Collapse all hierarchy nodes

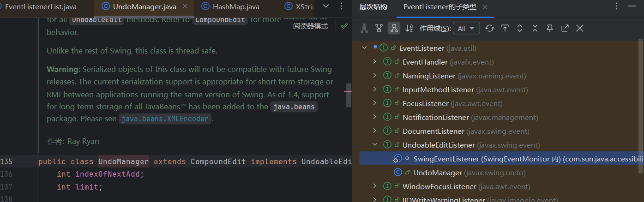[535, 28]
